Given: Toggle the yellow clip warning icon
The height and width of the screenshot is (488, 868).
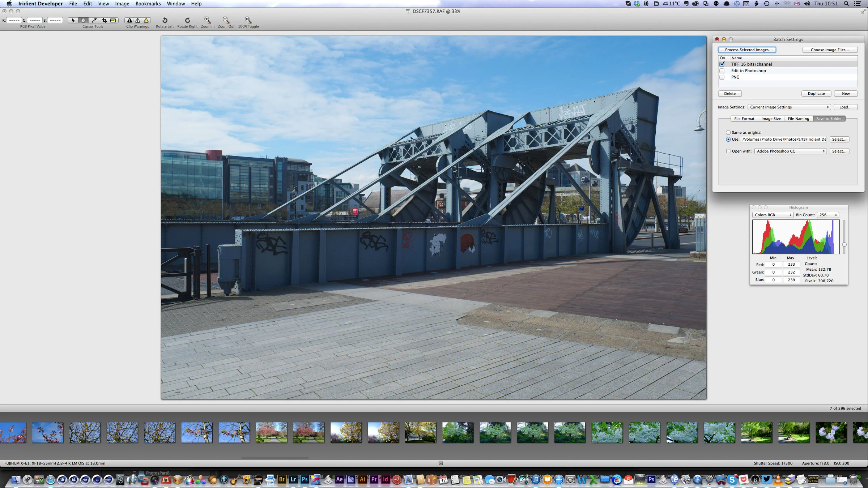Looking at the screenshot, I should pos(146,20).
